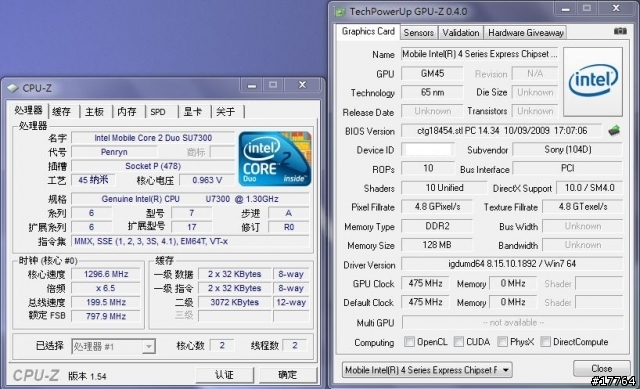This screenshot has height=389, width=640.
Task: Select the 处理器 tab in CPU-Z
Action: coord(28,110)
